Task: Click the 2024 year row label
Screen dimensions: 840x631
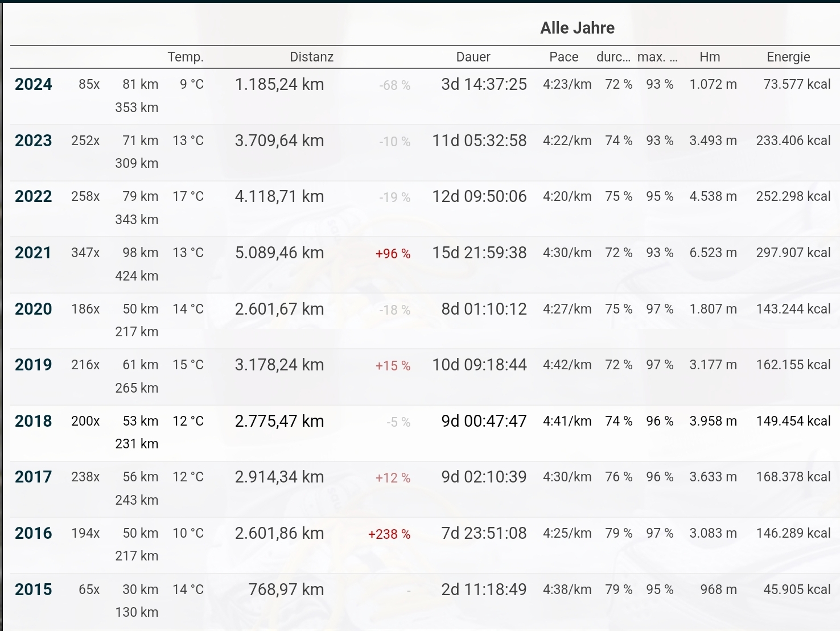Action: click(34, 85)
